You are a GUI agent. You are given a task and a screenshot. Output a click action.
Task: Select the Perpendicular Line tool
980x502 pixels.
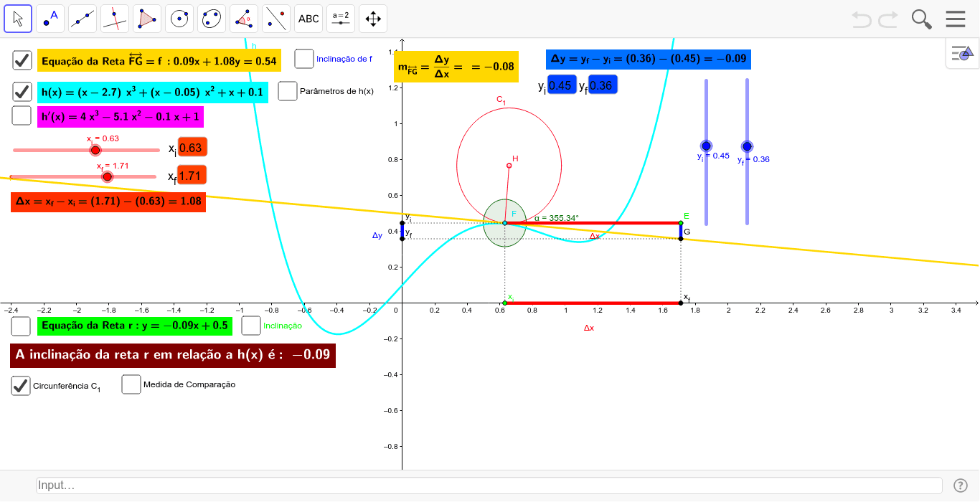(x=115, y=19)
